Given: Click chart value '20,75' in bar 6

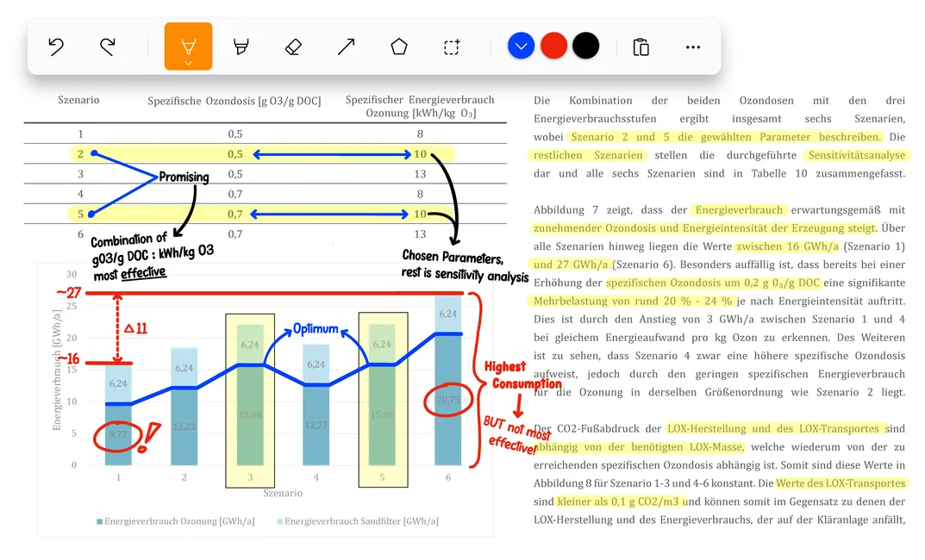Looking at the screenshot, I should [447, 399].
